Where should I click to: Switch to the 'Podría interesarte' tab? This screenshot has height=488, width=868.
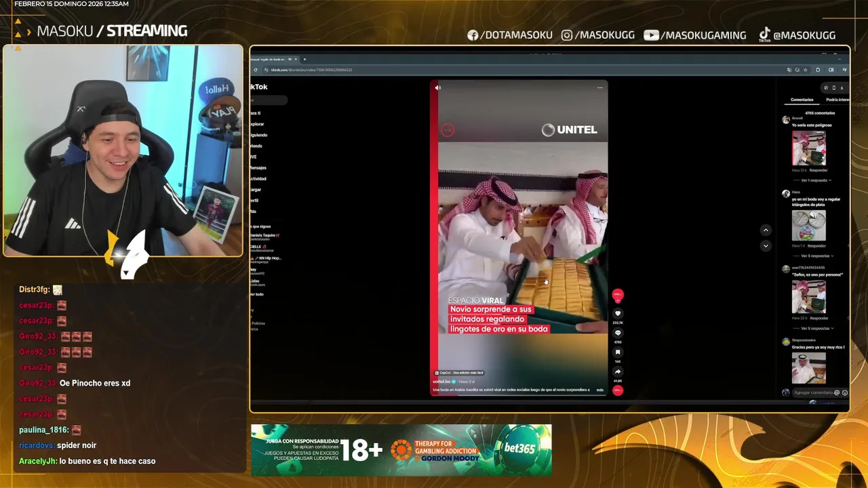point(837,100)
